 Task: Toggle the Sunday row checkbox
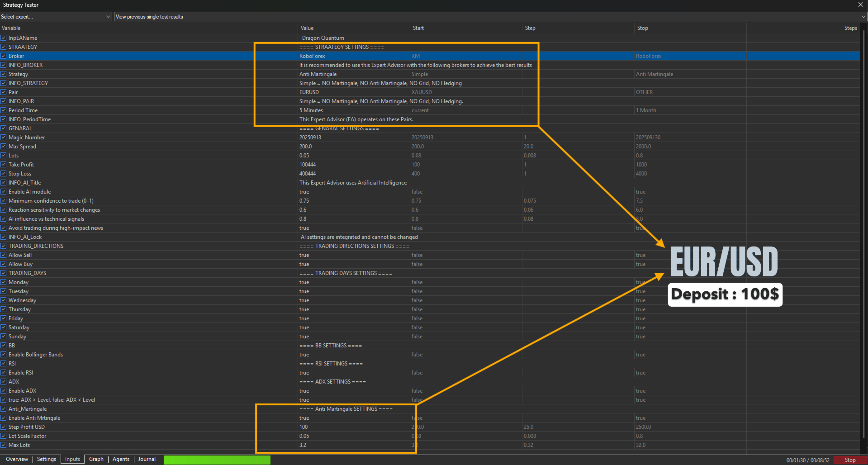(4, 337)
